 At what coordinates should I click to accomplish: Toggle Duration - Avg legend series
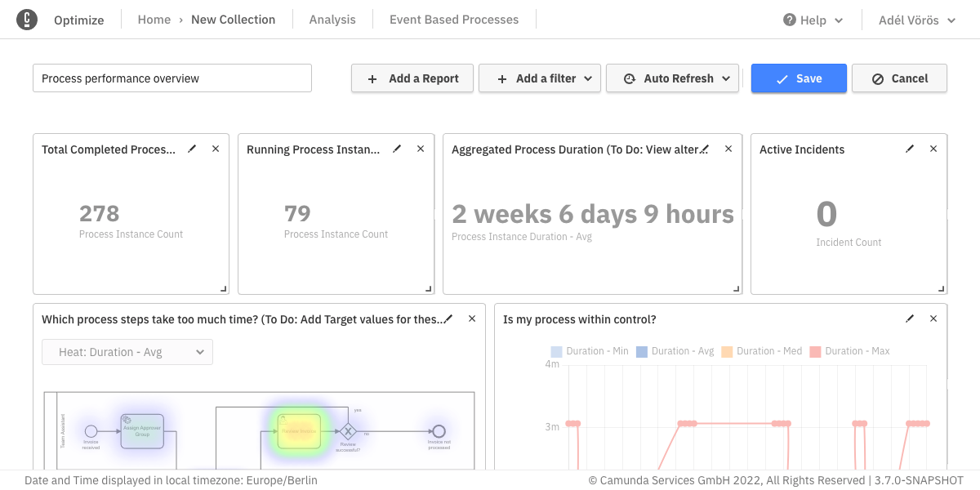pos(675,351)
